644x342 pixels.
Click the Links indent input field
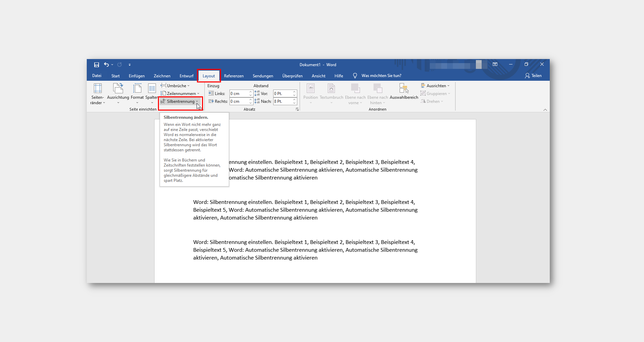pyautogui.click(x=239, y=94)
